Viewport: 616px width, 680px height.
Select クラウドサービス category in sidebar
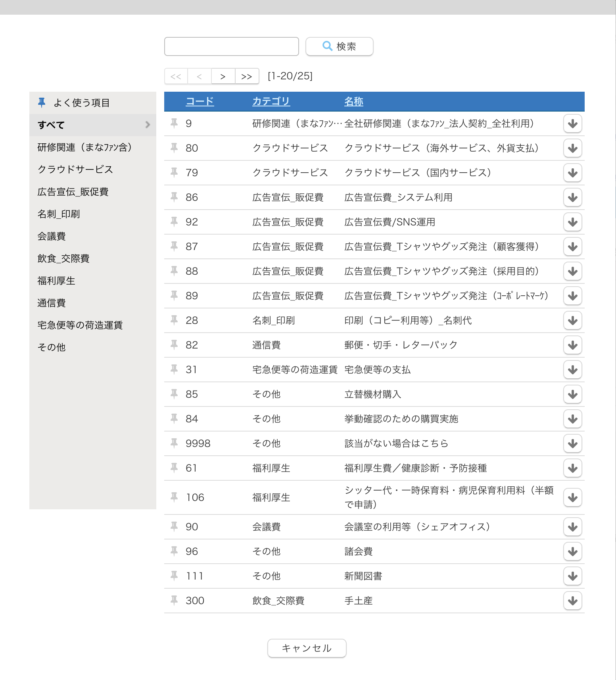click(75, 170)
